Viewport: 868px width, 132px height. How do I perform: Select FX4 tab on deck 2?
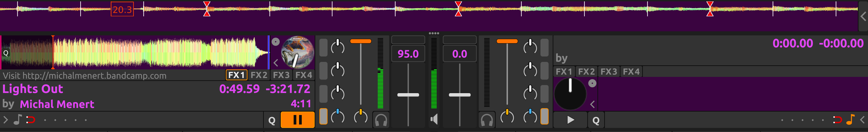631,71
